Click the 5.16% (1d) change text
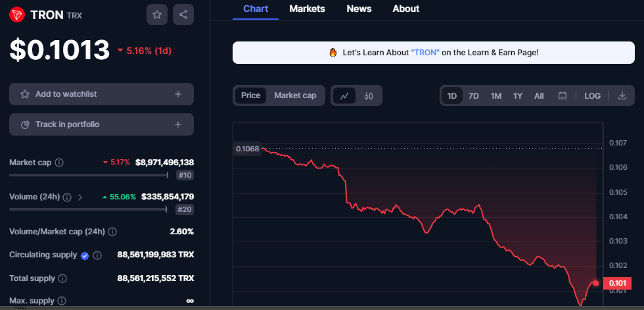 click(144, 51)
